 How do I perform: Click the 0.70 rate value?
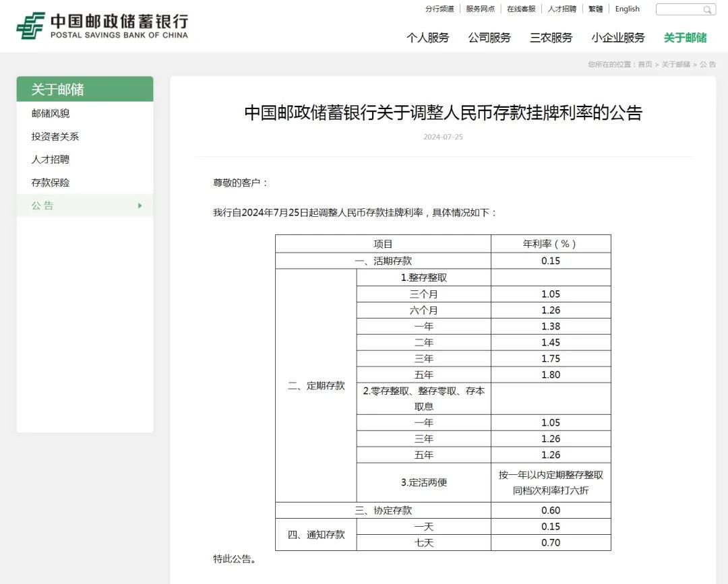[551, 543]
